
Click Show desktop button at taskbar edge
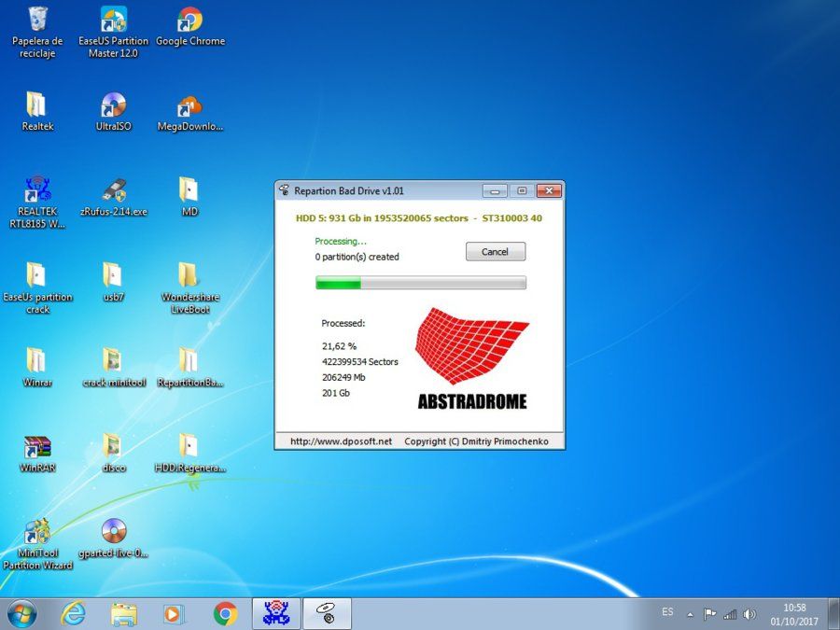pos(834,614)
